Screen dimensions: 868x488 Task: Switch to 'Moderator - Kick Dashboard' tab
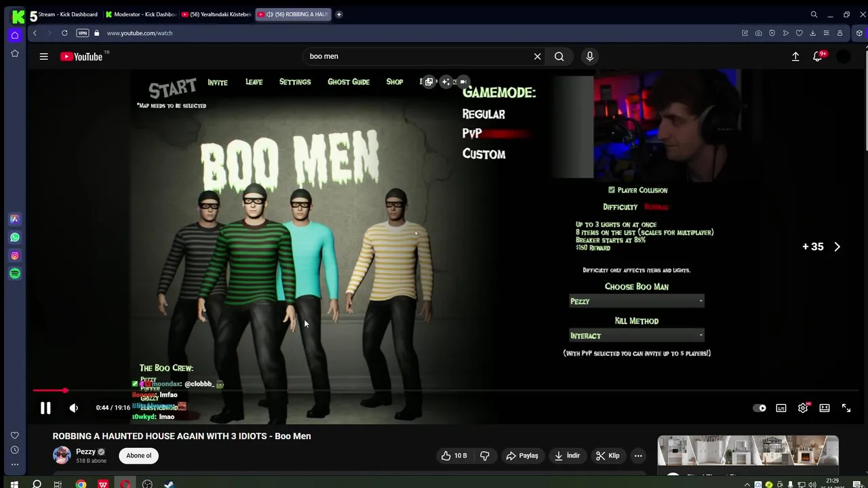[x=141, y=14]
